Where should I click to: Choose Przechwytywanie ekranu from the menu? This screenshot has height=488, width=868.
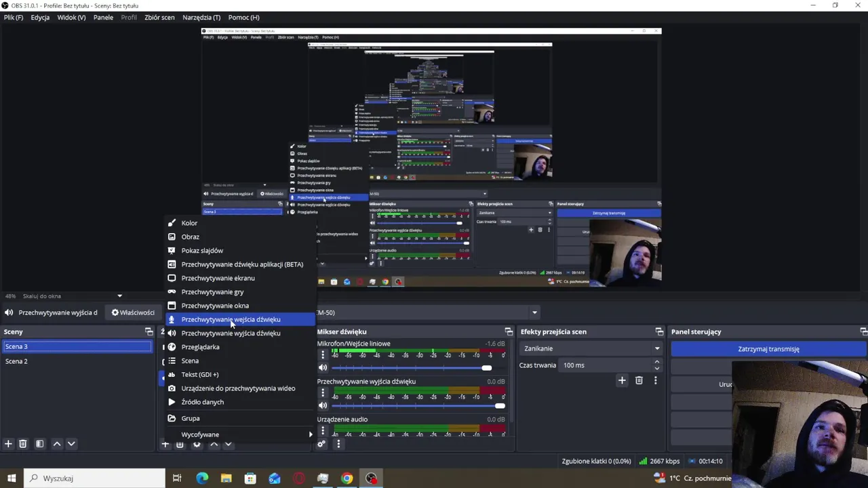coord(241,278)
